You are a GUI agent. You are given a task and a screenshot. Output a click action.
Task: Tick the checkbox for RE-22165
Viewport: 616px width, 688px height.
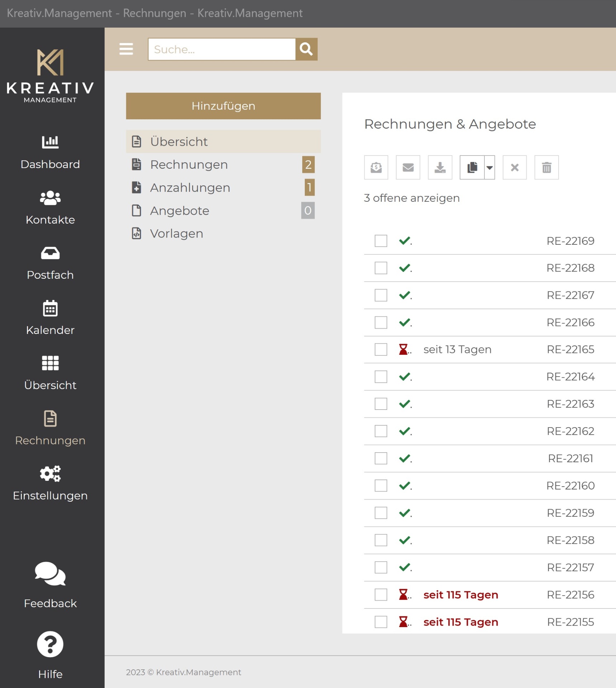[x=380, y=349]
